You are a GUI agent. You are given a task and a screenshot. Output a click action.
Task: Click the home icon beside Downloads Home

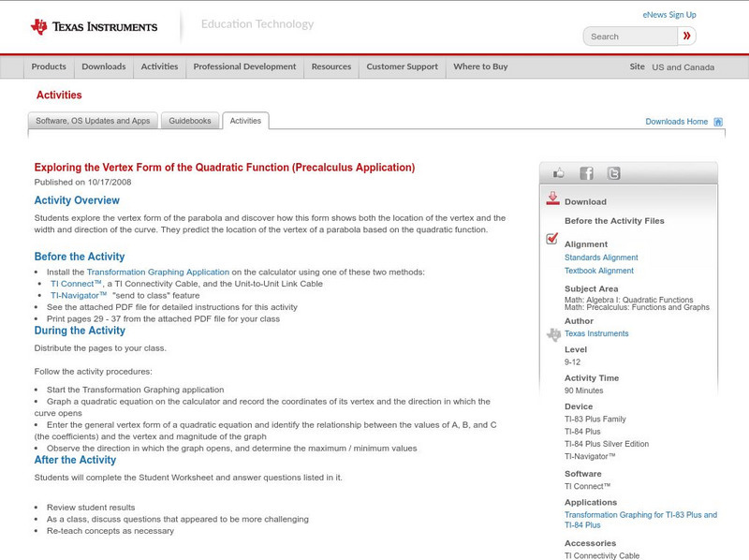click(718, 122)
